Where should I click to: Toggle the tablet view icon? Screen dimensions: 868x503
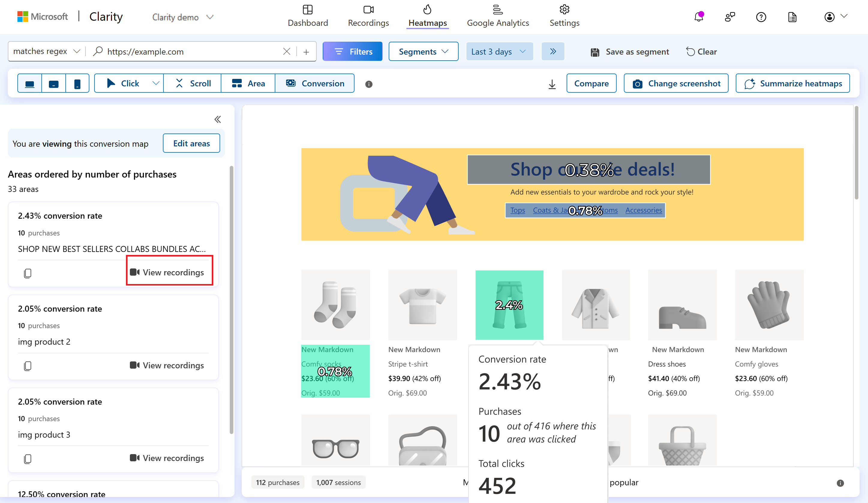pyautogui.click(x=53, y=83)
